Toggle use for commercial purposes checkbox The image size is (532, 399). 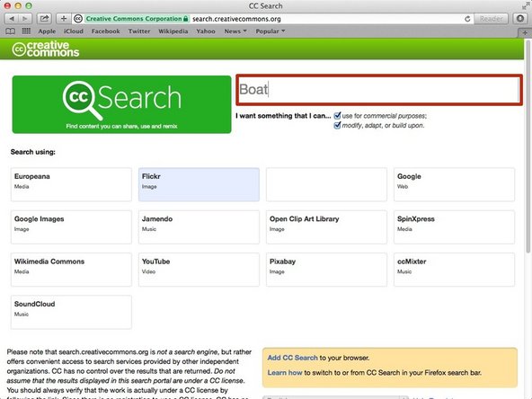click(337, 116)
